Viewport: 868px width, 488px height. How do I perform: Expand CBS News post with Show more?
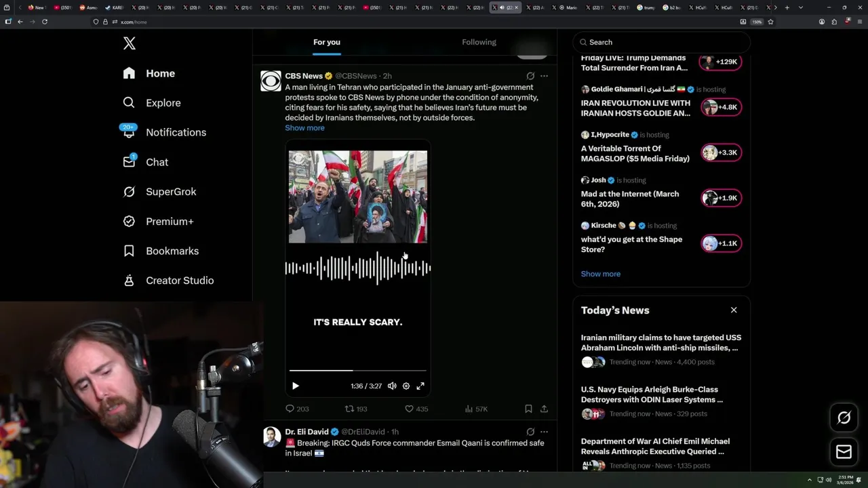[x=304, y=128]
